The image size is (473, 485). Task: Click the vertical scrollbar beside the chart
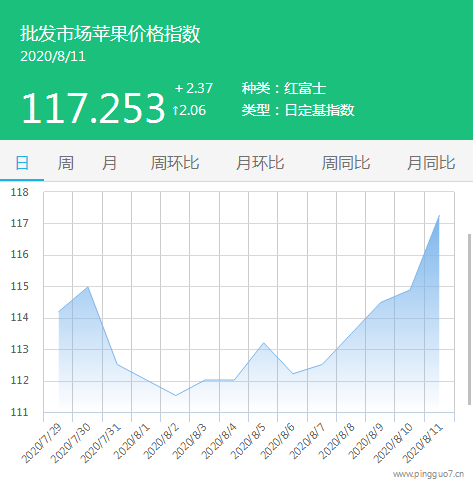point(469,319)
